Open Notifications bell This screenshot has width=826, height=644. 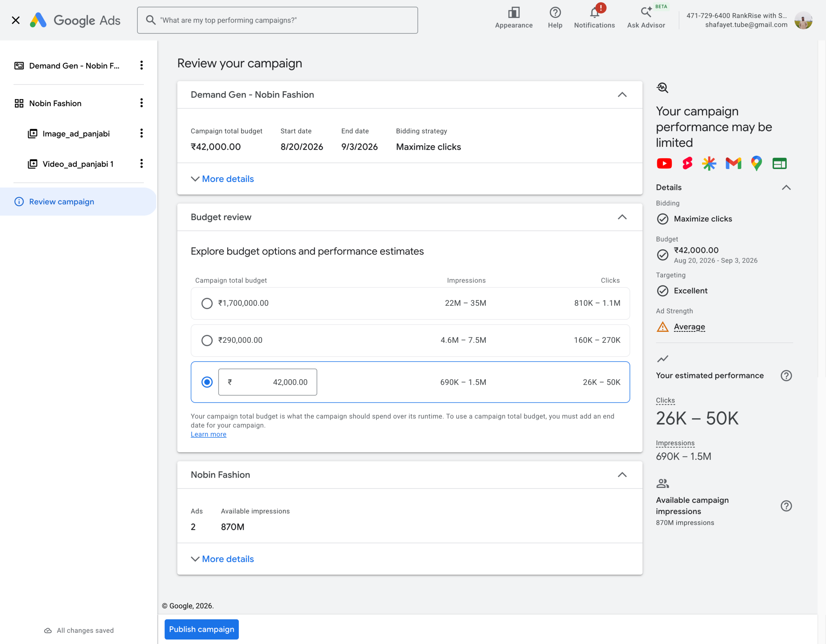pyautogui.click(x=594, y=18)
